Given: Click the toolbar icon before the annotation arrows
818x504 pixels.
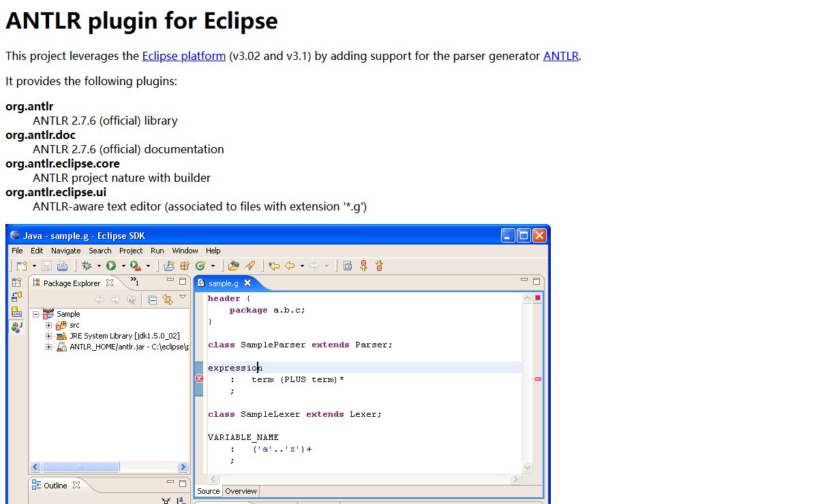Looking at the screenshot, I should [x=348, y=266].
